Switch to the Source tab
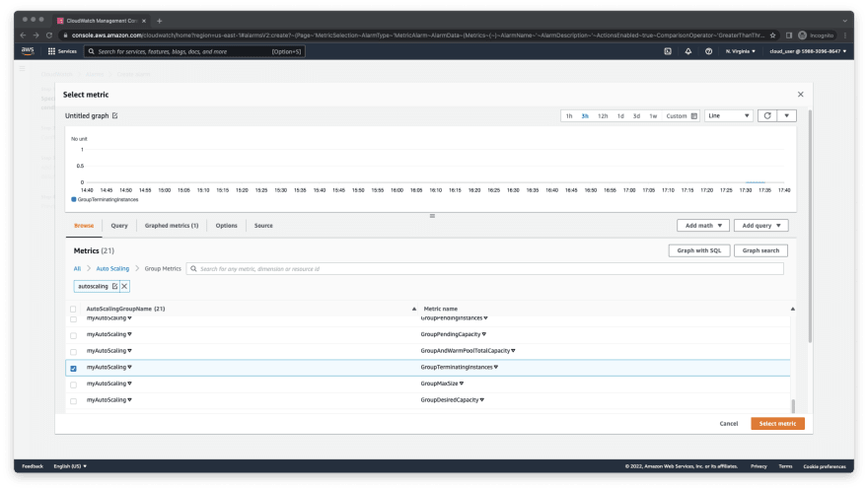Image resolution: width=868 pixels, height=490 pixels. pyautogui.click(x=263, y=226)
